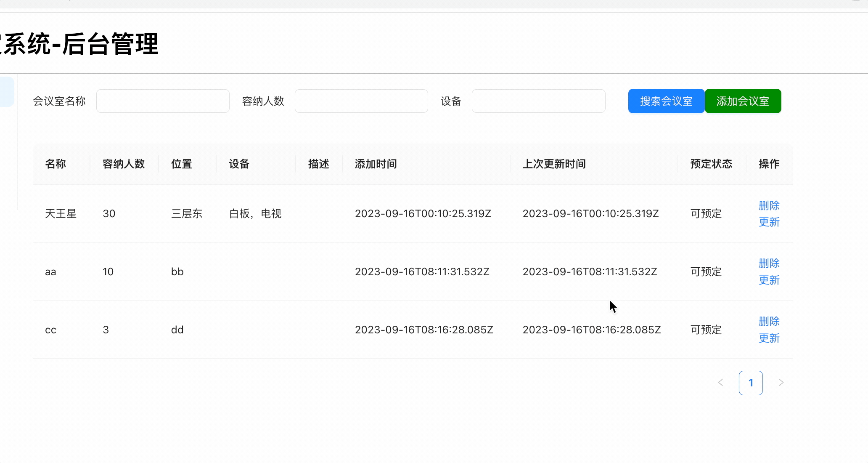Click the 上次更新时间 column header
The image size is (868, 463).
click(554, 164)
